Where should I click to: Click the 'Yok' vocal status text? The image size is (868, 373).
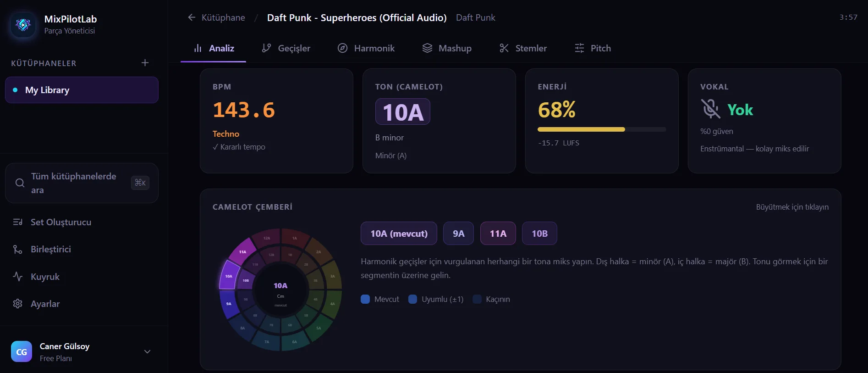(x=740, y=110)
